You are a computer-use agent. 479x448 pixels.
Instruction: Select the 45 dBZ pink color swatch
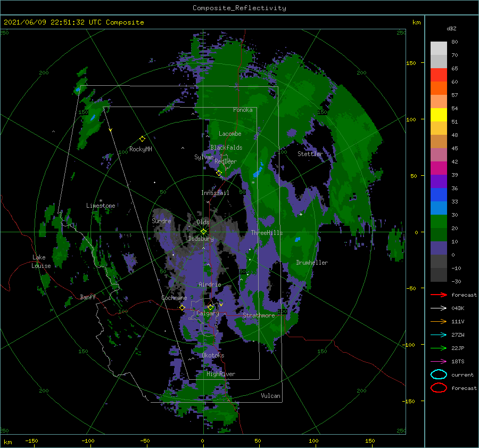439,154
